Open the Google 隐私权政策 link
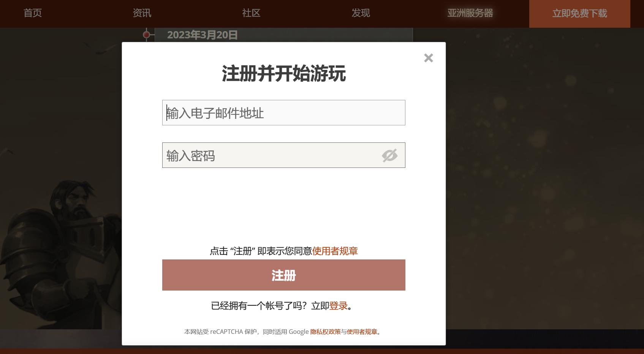644x354 pixels. [325, 331]
